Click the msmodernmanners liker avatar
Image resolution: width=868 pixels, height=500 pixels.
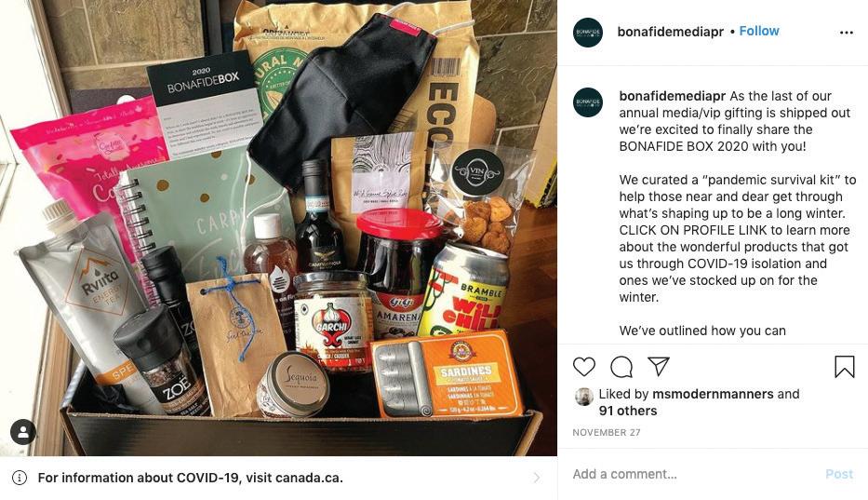pyautogui.click(x=584, y=397)
